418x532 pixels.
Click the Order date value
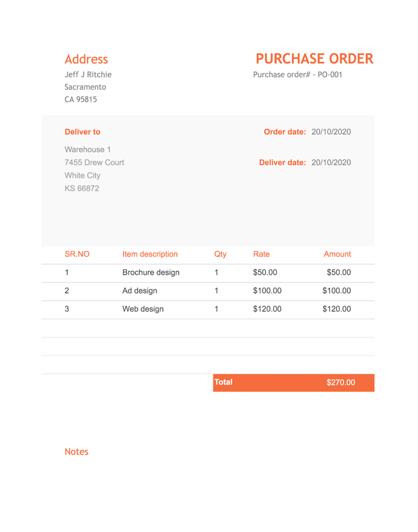[331, 132]
